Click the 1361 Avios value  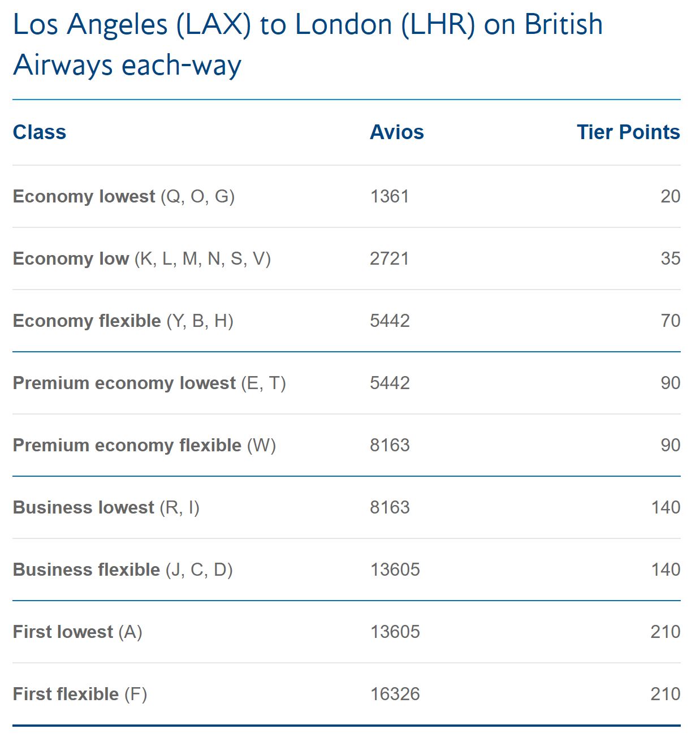click(x=390, y=196)
